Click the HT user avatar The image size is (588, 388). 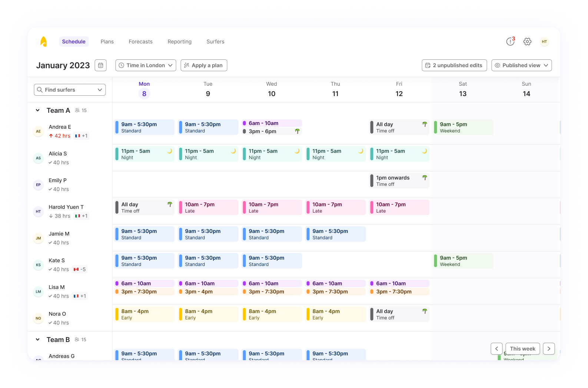pos(544,42)
